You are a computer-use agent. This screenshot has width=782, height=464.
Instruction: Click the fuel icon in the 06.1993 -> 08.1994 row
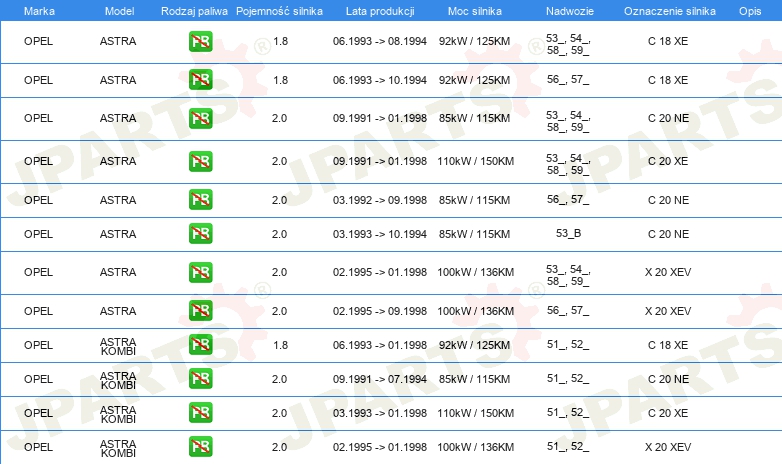click(x=200, y=41)
